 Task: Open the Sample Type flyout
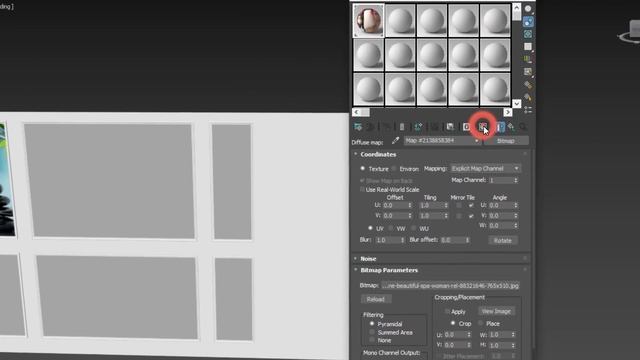[528, 9]
